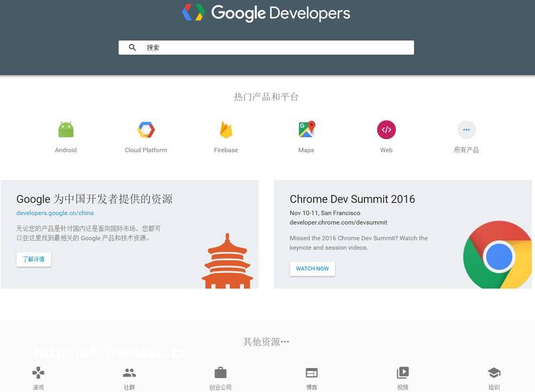This screenshot has width=535, height=392.
Task: Click the 视频 video icon
Action: point(402,371)
